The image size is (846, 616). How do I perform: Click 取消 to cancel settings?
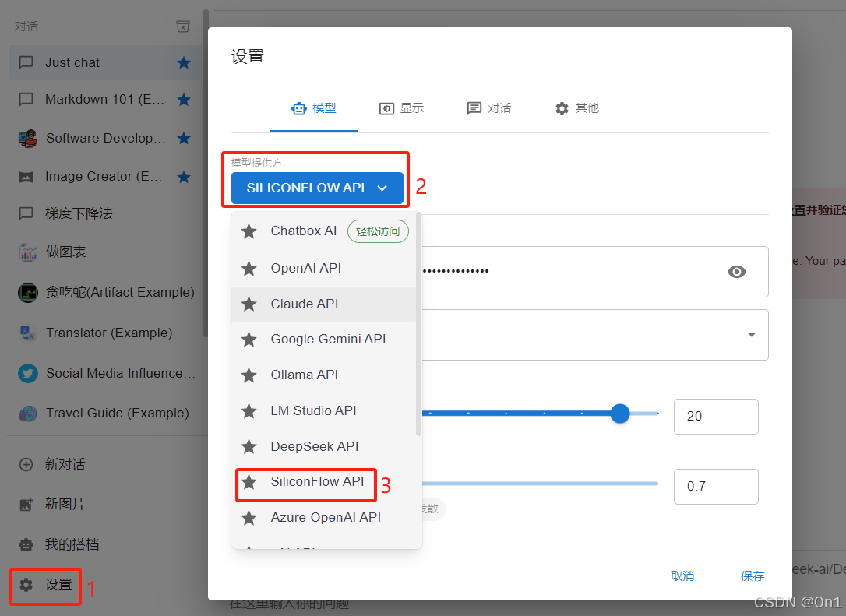pyautogui.click(x=682, y=576)
